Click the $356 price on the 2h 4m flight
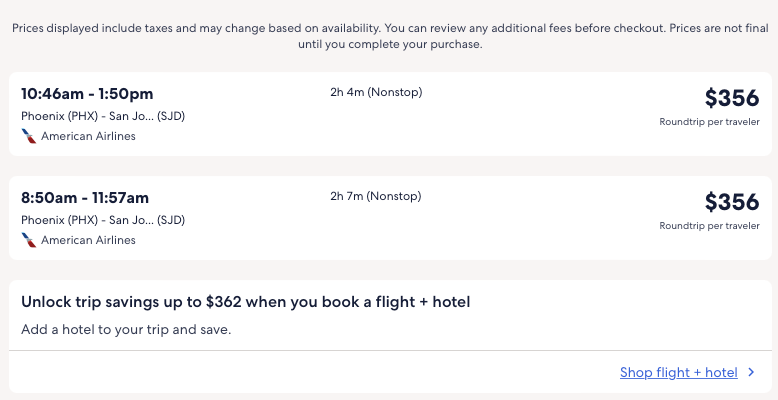The image size is (778, 400). tap(732, 98)
